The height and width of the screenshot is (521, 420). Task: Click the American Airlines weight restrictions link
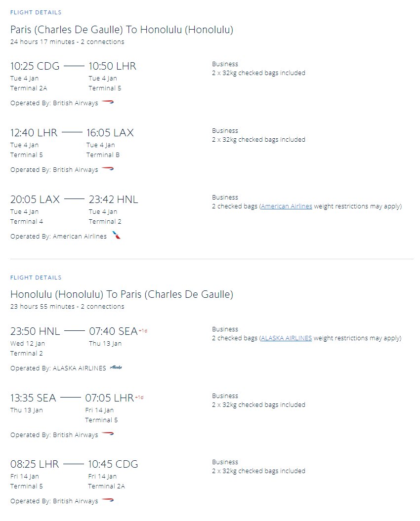tap(286, 206)
